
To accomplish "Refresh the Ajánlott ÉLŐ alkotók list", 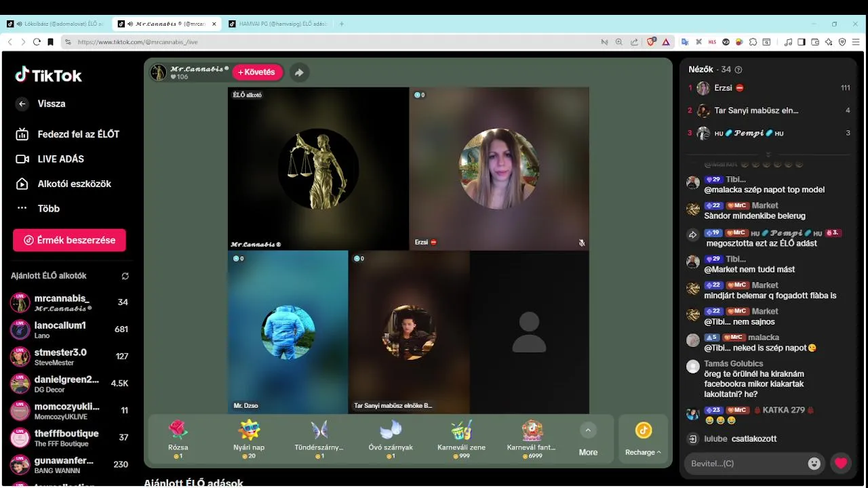I will click(x=125, y=276).
